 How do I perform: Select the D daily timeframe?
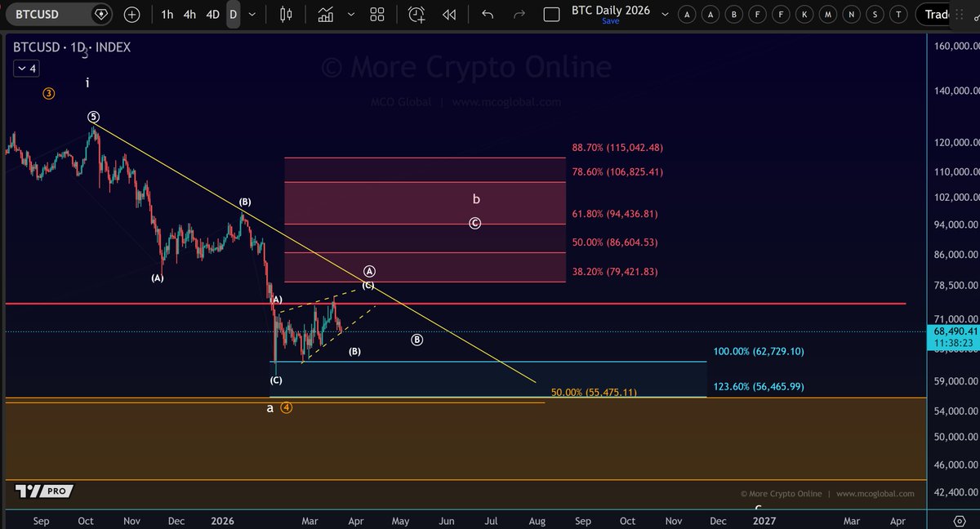click(x=234, y=15)
